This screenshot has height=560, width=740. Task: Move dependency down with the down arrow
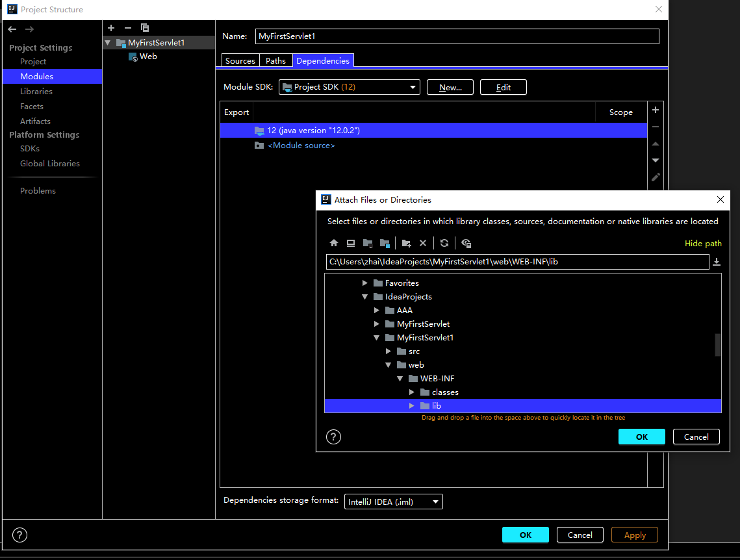point(656,160)
